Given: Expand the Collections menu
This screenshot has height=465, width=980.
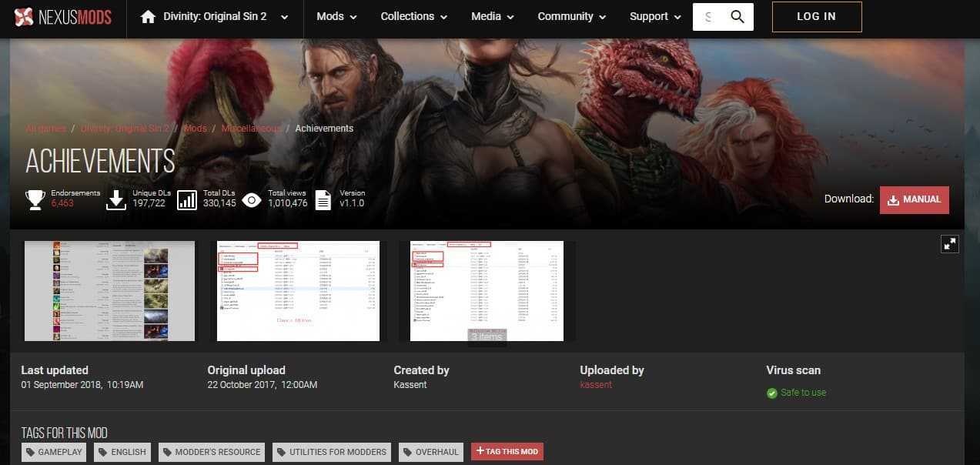Looking at the screenshot, I should [415, 17].
